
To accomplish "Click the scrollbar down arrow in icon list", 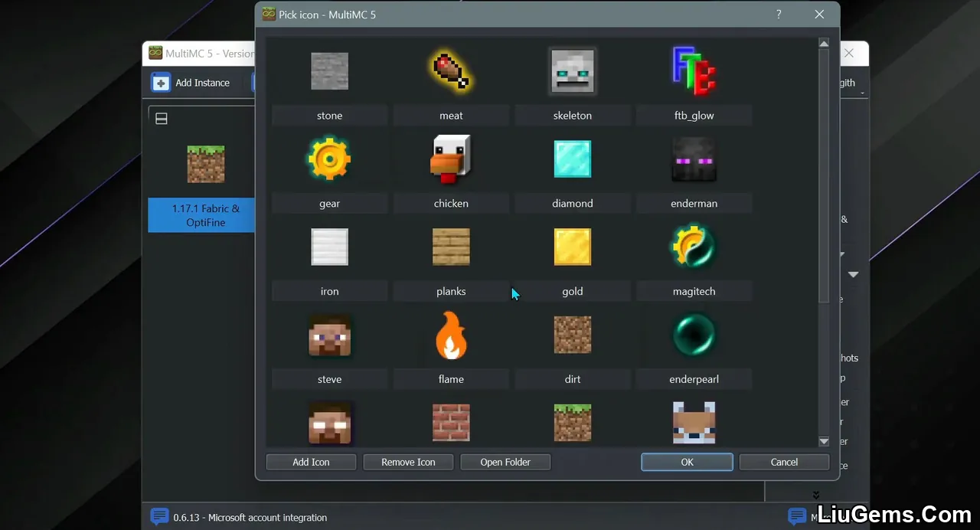I will pos(824,441).
